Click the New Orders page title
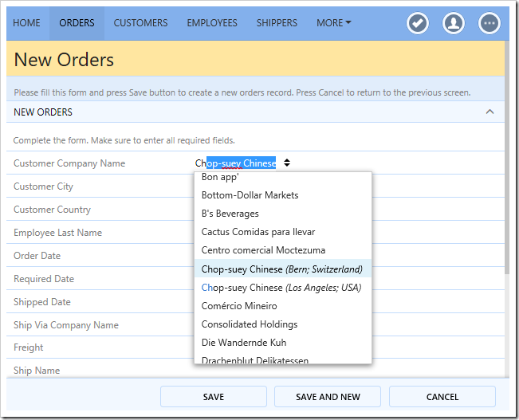The image size is (519, 420). point(64,60)
